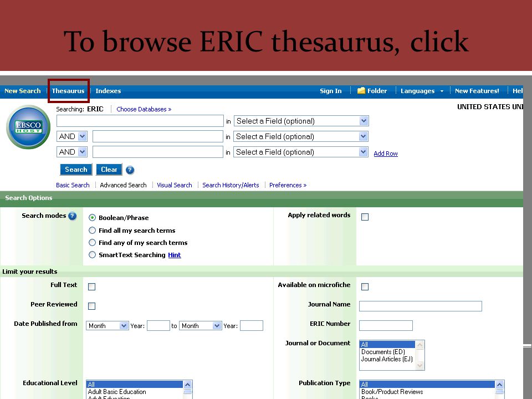
Task: Click starting Year input field
Action: tap(158, 326)
